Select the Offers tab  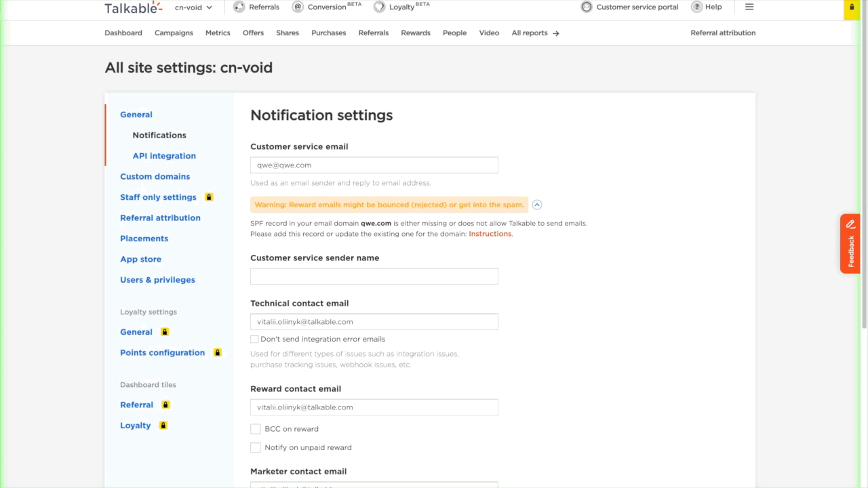click(x=253, y=33)
